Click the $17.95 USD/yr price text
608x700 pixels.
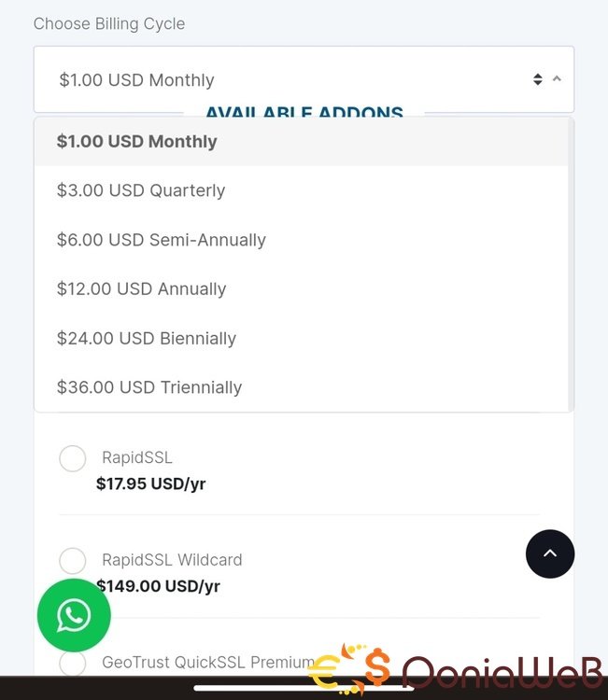click(151, 484)
